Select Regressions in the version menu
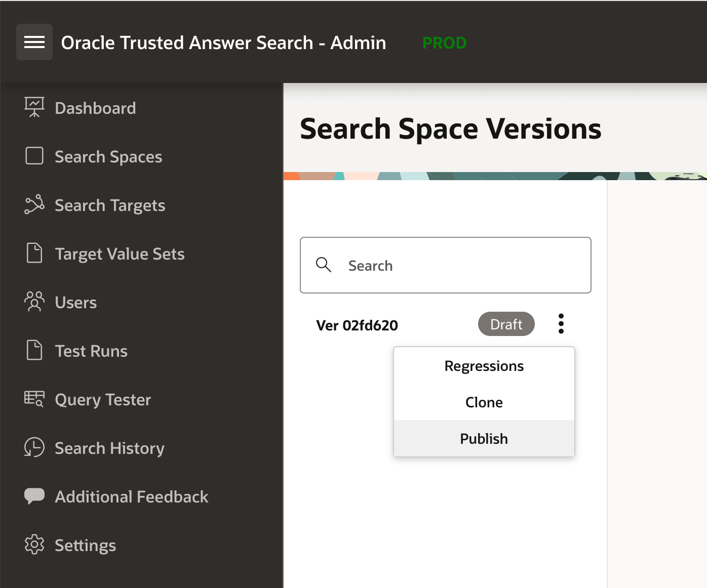The height and width of the screenshot is (588, 707). click(x=484, y=366)
